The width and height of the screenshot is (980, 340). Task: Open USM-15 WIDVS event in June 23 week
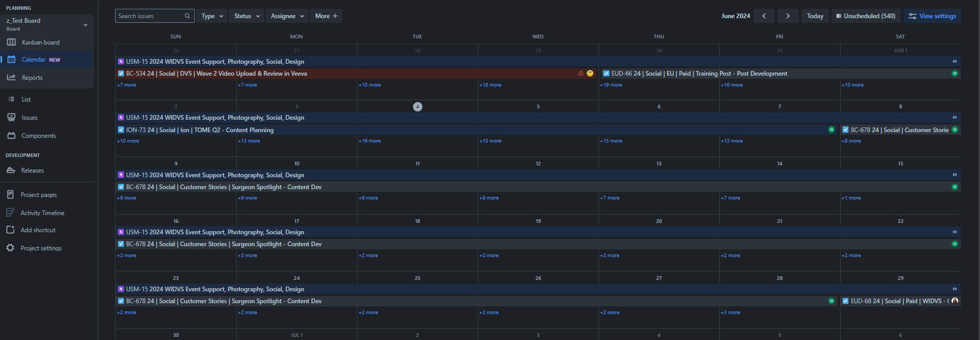[538, 289]
